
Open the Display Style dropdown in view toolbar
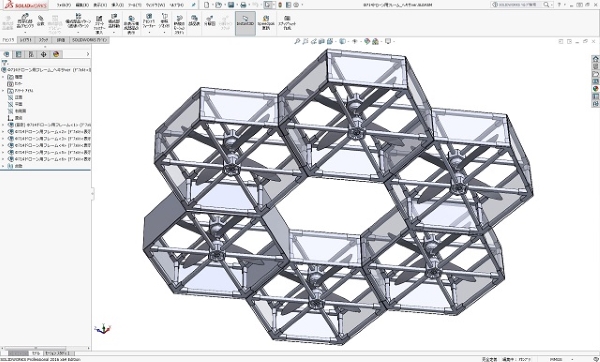[x=343, y=41]
